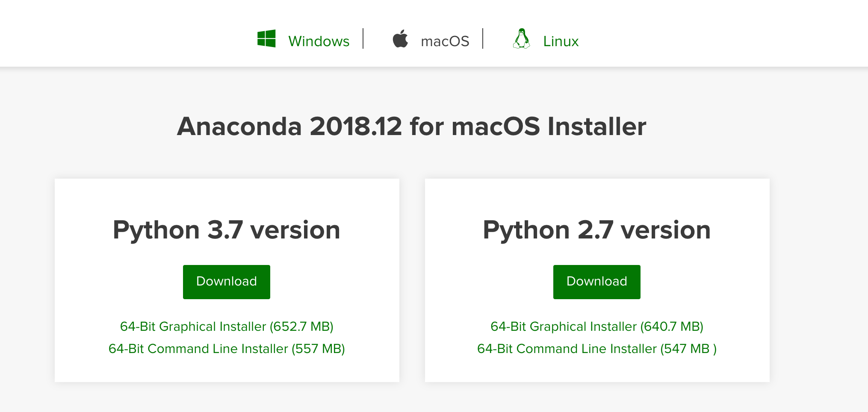The height and width of the screenshot is (412, 868).
Task: Click the 'Python 2.7 version' heading
Action: pos(597,230)
